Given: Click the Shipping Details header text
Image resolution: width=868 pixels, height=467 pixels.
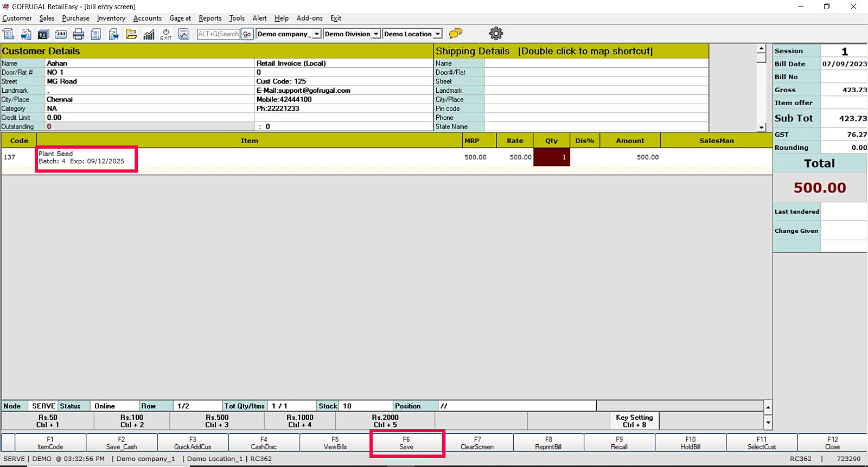Looking at the screenshot, I should 473,51.
